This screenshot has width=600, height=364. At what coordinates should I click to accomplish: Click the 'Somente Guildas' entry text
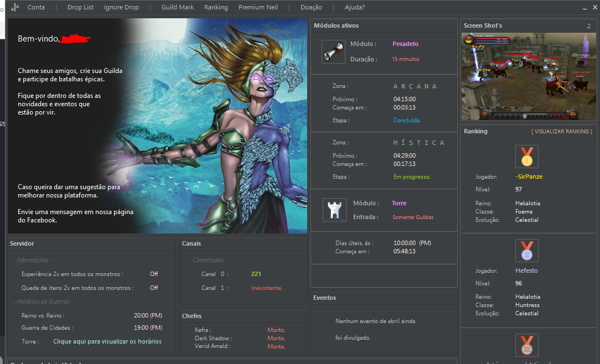[413, 217]
